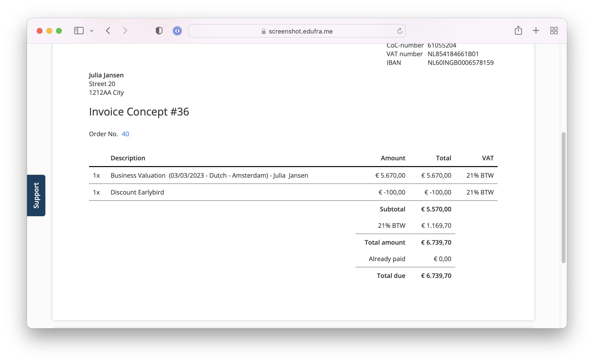Image resolution: width=594 pixels, height=364 pixels.
Task: Go forward with the forward arrow
Action: click(x=125, y=31)
